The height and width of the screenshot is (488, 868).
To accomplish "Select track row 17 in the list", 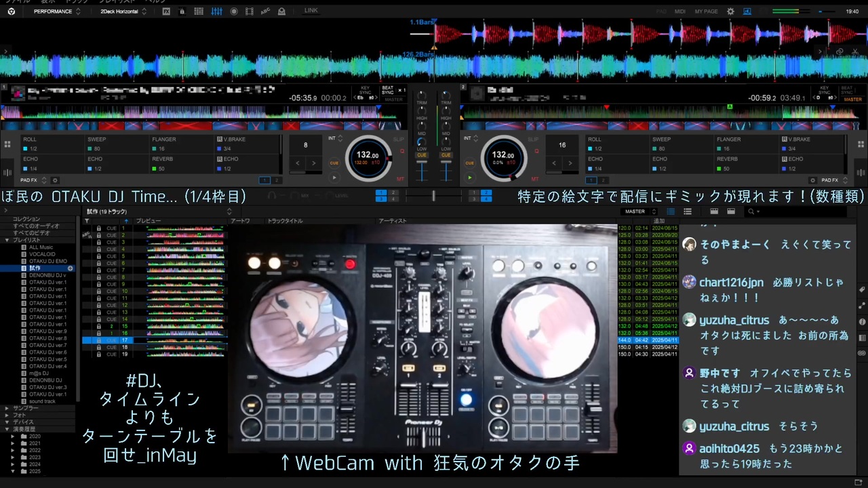I will [x=380, y=340].
